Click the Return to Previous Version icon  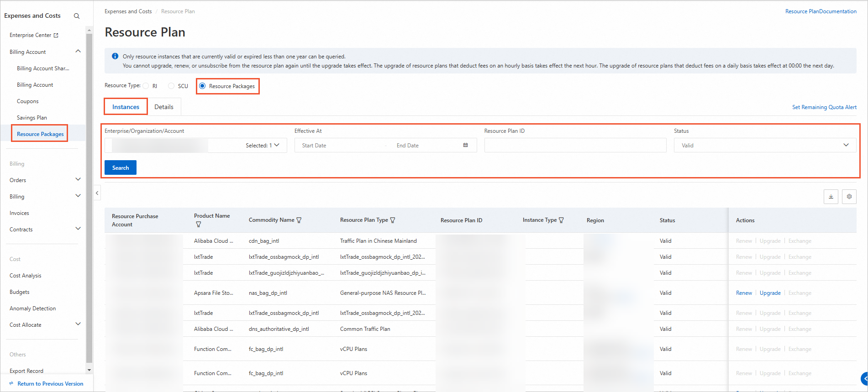coord(11,384)
